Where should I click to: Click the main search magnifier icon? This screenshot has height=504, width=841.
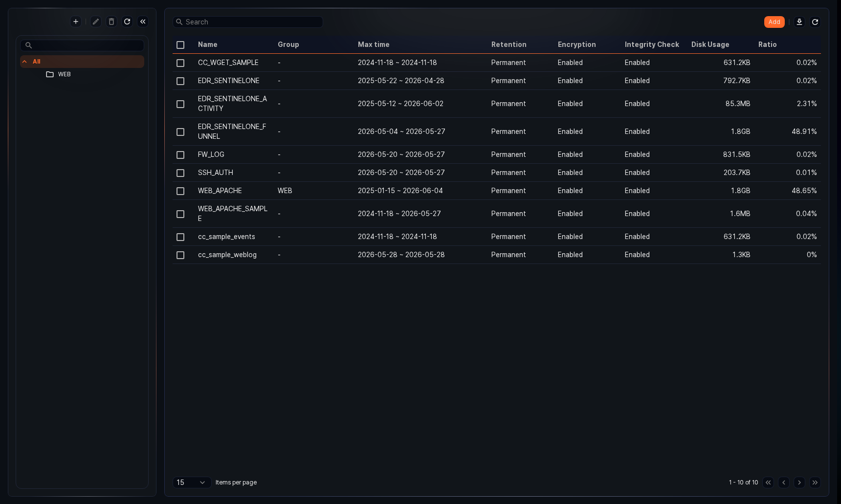(x=179, y=22)
